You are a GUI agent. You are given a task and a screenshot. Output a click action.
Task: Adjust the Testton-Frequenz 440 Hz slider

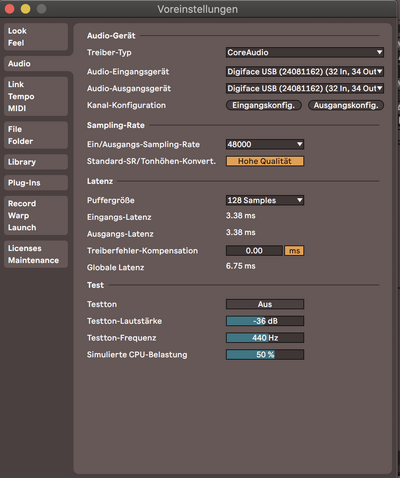point(265,338)
